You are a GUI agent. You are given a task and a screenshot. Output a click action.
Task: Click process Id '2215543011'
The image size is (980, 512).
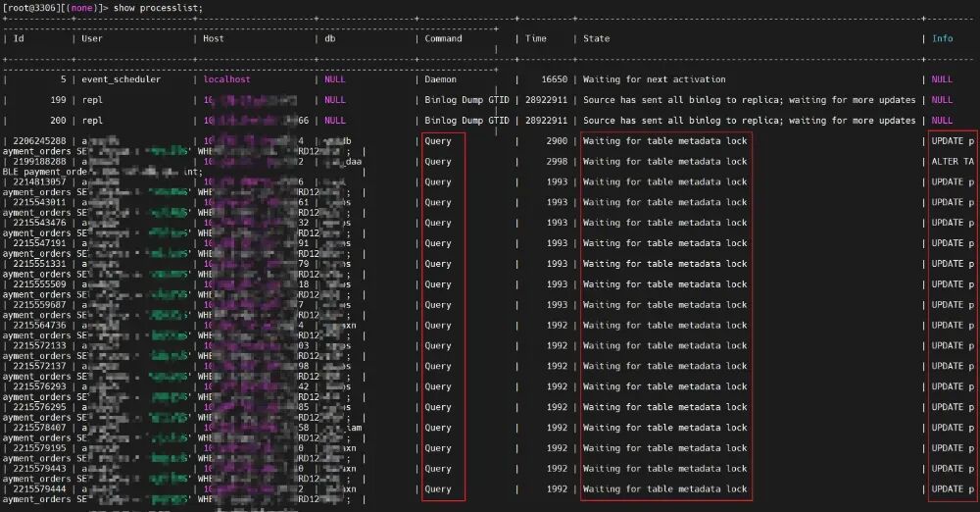click(39, 203)
